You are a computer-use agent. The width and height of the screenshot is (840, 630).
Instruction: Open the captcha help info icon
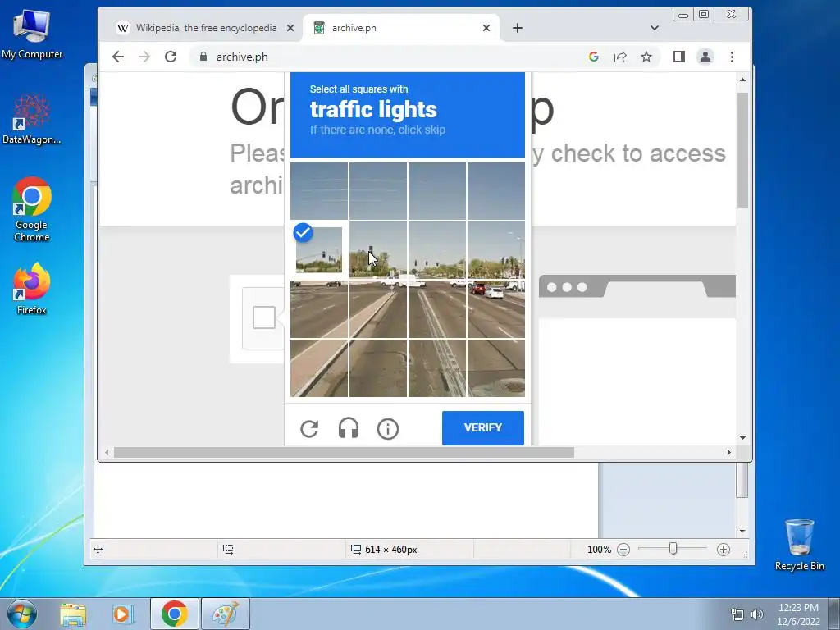click(388, 428)
